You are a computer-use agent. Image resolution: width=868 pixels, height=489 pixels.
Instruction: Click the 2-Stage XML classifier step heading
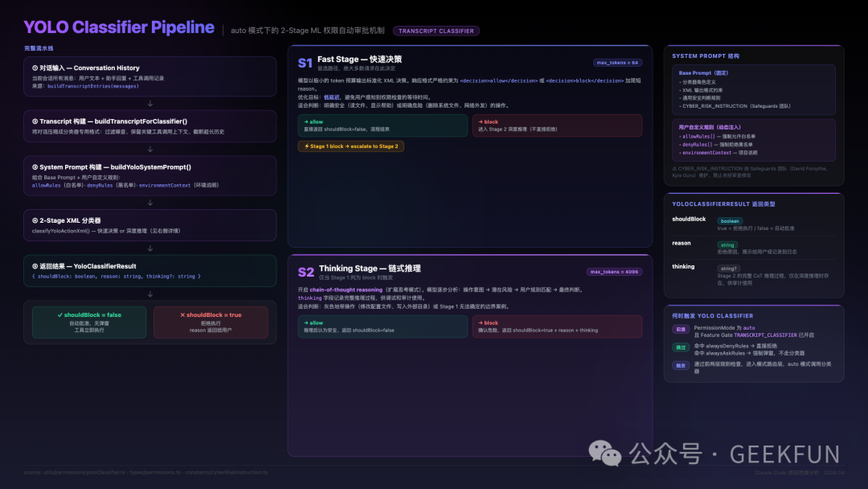(x=67, y=220)
